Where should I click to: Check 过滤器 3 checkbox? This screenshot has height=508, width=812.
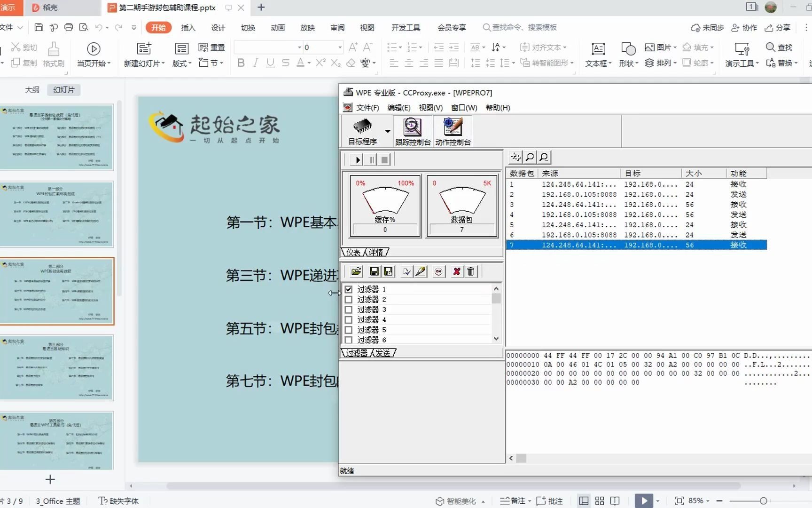(x=349, y=310)
